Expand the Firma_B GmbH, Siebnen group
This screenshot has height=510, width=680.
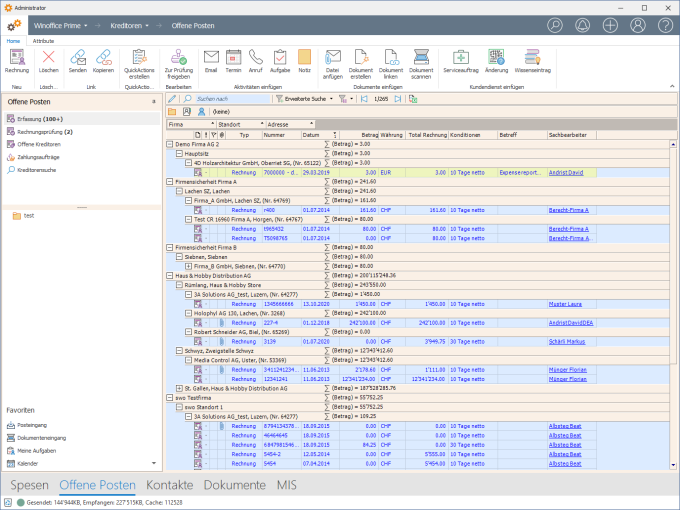pyautogui.click(x=187, y=266)
